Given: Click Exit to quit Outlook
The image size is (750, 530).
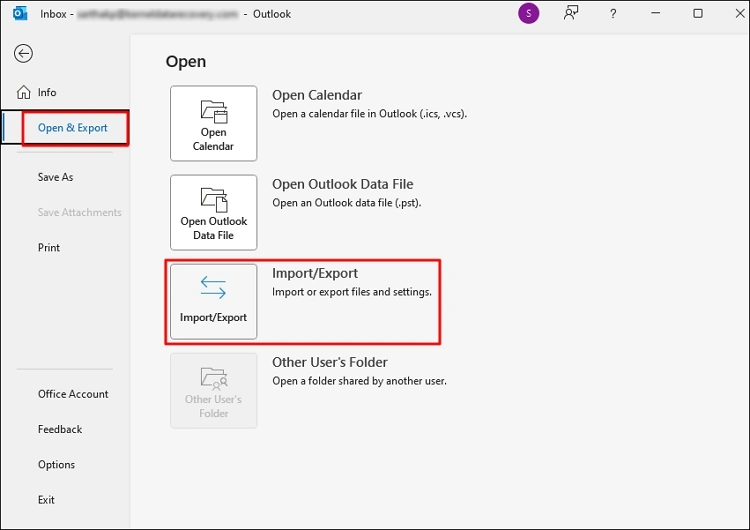Looking at the screenshot, I should click(x=46, y=499).
